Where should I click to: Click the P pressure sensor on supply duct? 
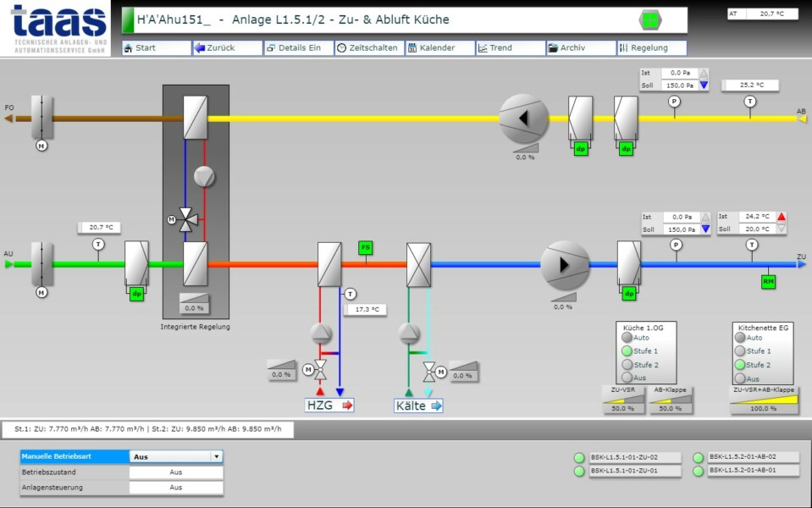(x=676, y=245)
